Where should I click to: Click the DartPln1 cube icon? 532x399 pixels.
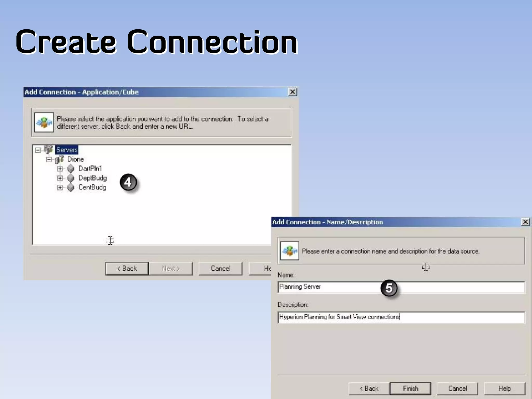tap(71, 169)
